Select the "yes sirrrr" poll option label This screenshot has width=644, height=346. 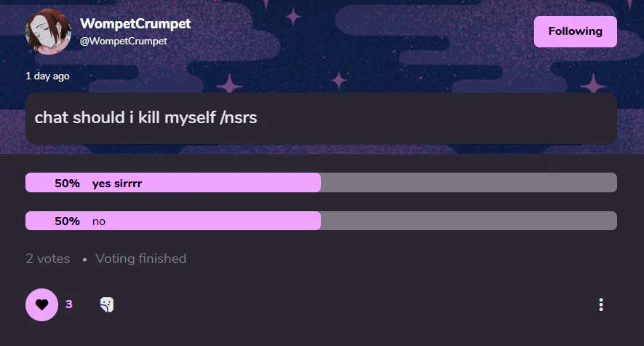pos(117,184)
